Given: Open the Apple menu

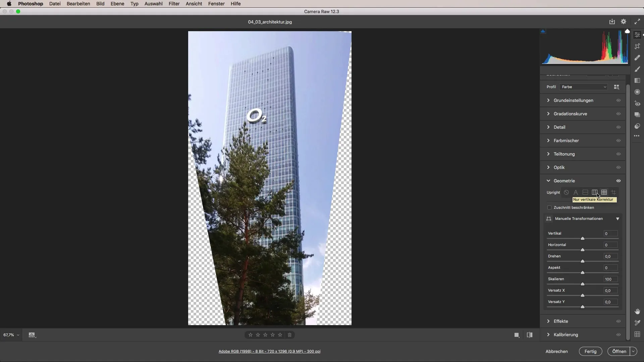Looking at the screenshot, I should pos(9,4).
